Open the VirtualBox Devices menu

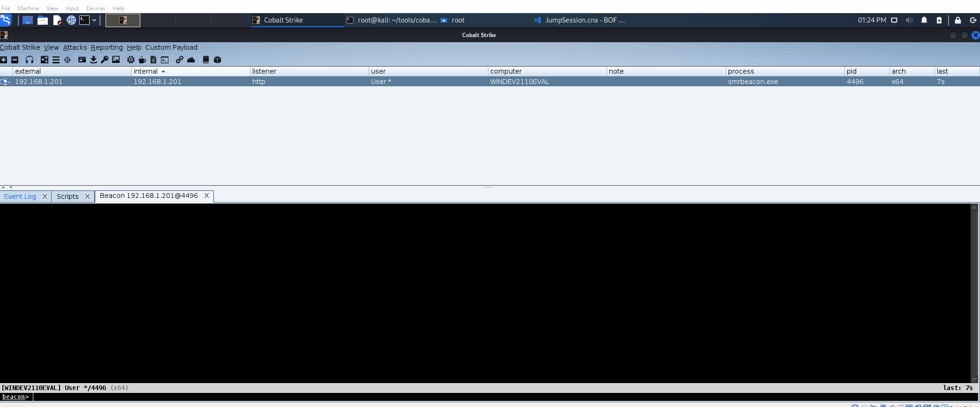tap(96, 8)
